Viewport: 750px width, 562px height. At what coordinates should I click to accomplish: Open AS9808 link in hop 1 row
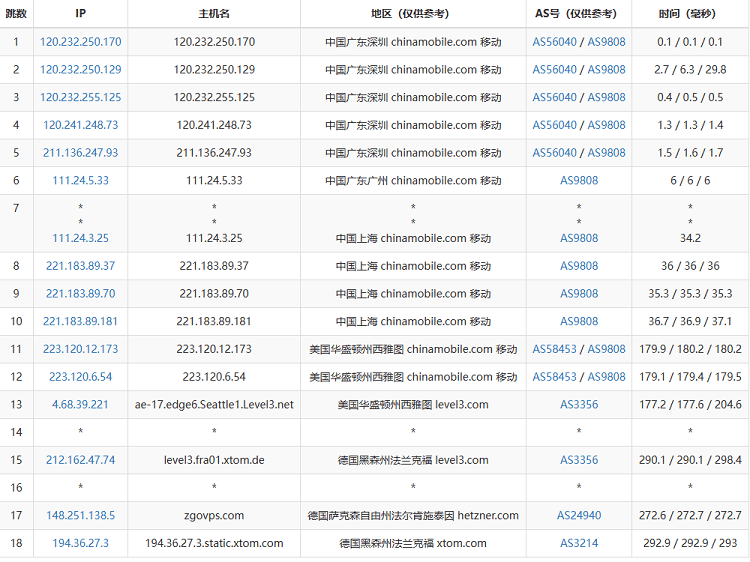click(607, 42)
